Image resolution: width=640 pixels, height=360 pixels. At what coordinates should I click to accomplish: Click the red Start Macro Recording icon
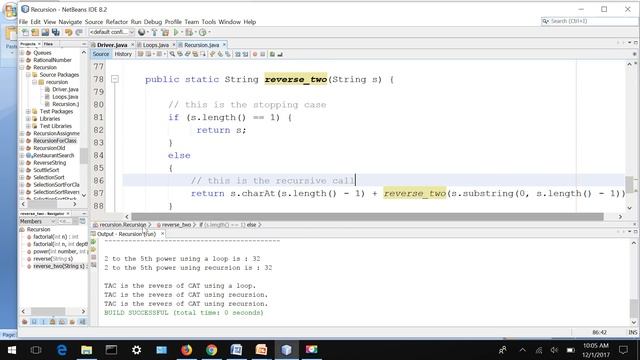click(255, 54)
